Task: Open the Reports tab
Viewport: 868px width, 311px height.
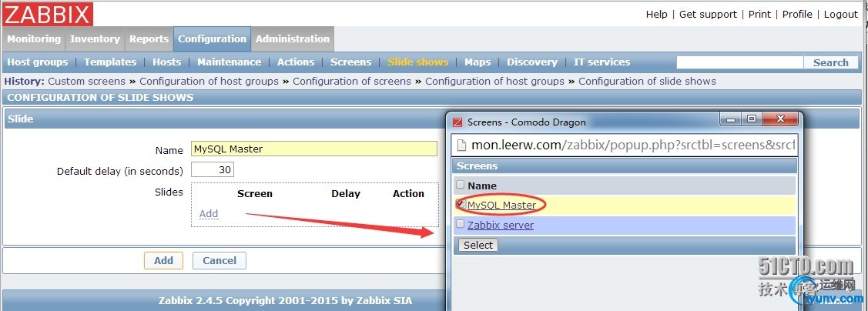Action: coord(149,38)
